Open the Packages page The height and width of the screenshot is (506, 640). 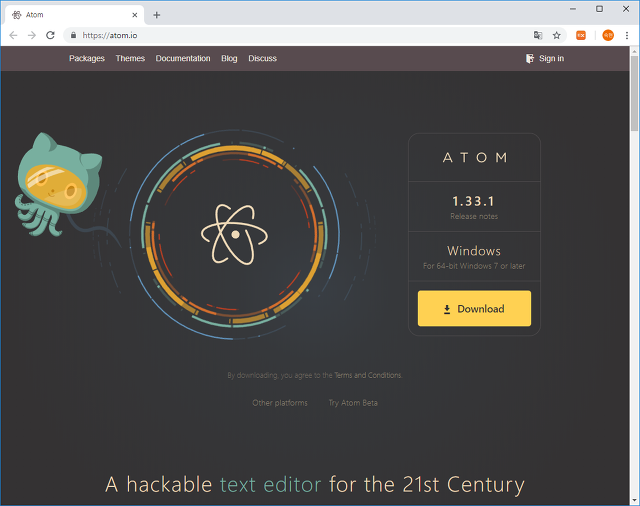pos(87,58)
